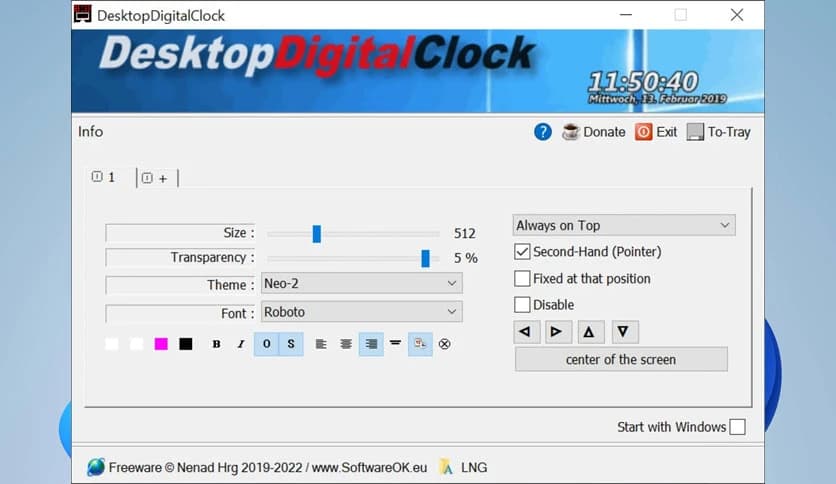
Task: Enable Start with Windows checkbox
Action: coord(737,427)
